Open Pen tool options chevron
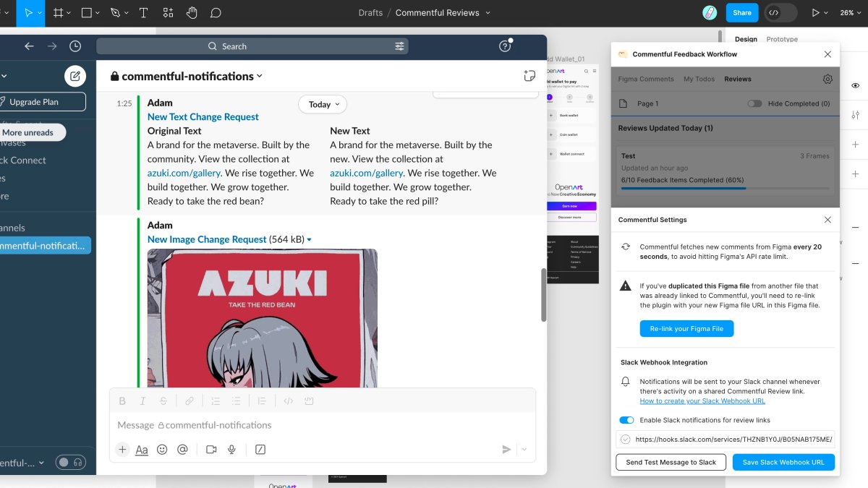The image size is (868, 488). 127,13
